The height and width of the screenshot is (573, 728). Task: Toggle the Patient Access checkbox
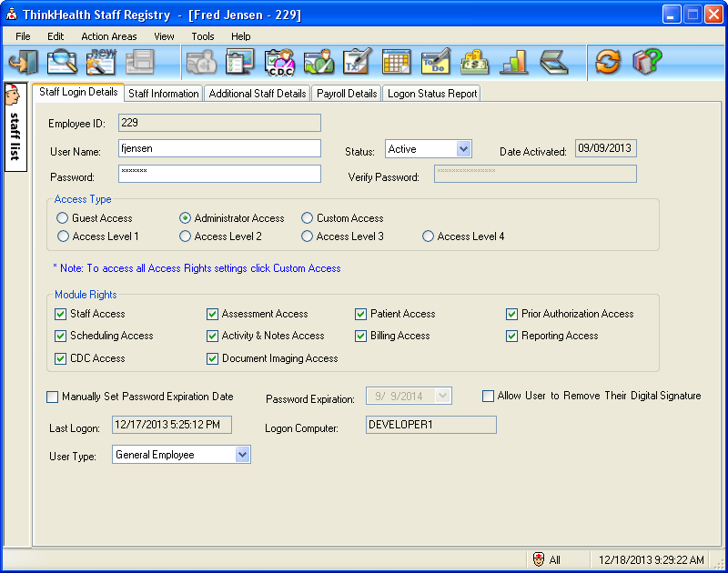[x=360, y=314]
